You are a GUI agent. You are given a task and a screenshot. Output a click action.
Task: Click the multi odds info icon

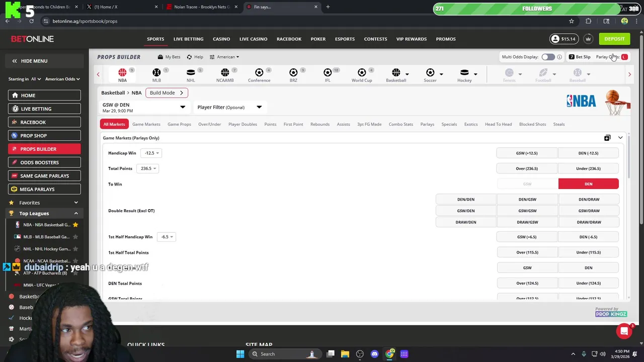pyautogui.click(x=559, y=57)
